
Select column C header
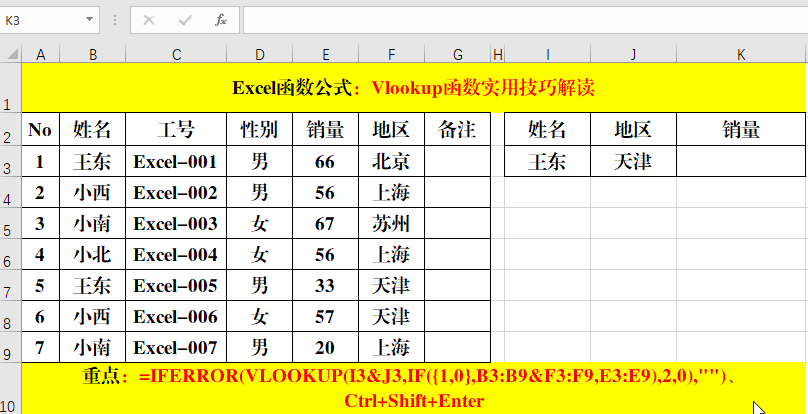pos(176,55)
